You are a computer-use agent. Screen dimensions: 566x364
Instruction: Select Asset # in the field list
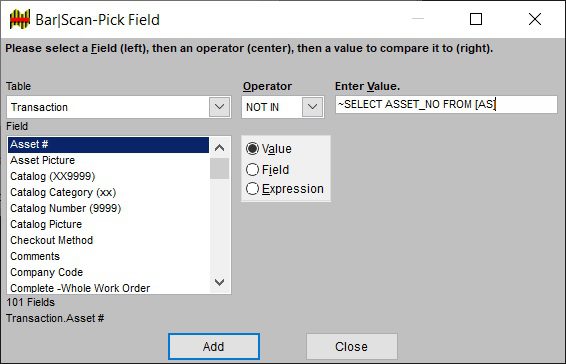(108, 144)
